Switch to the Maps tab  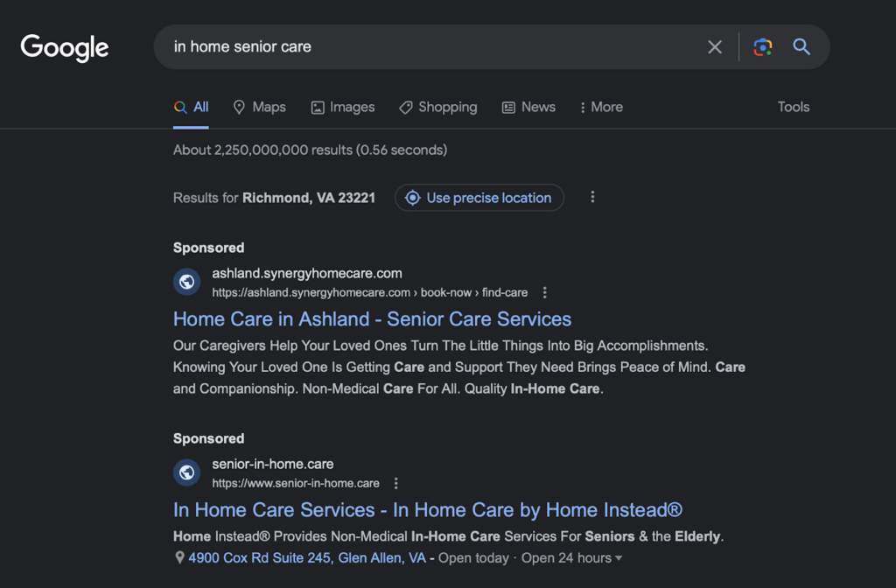(x=259, y=107)
